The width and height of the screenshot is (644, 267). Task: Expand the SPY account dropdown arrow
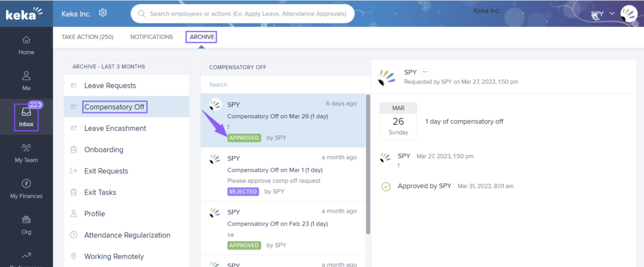point(612,13)
